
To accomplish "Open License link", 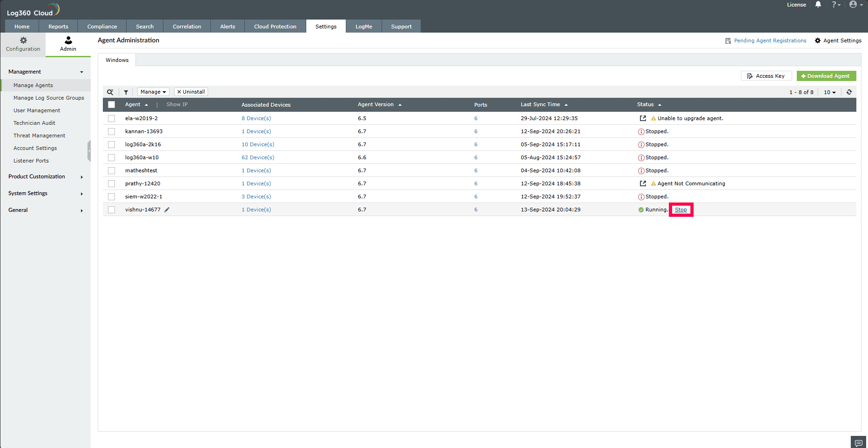I will (796, 5).
